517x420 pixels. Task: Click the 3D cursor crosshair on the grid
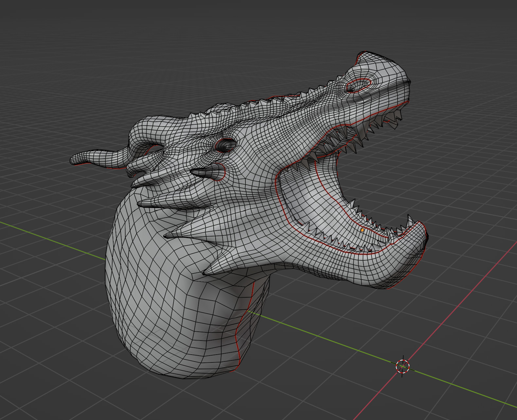point(402,366)
